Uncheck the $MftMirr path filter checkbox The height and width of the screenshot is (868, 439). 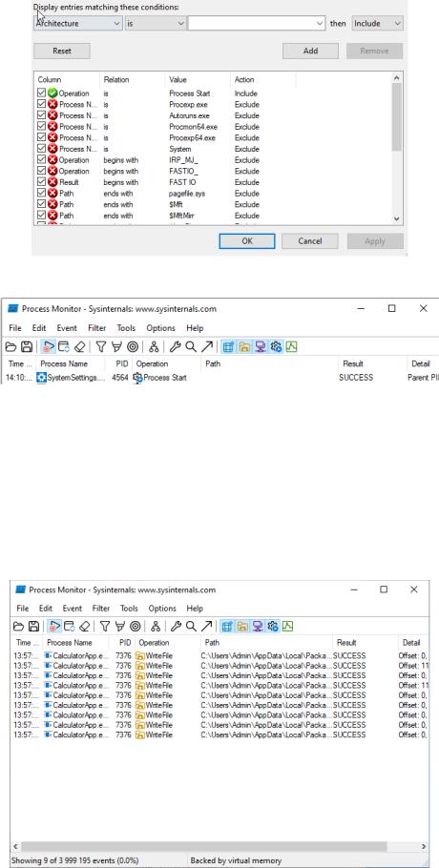click(42, 216)
